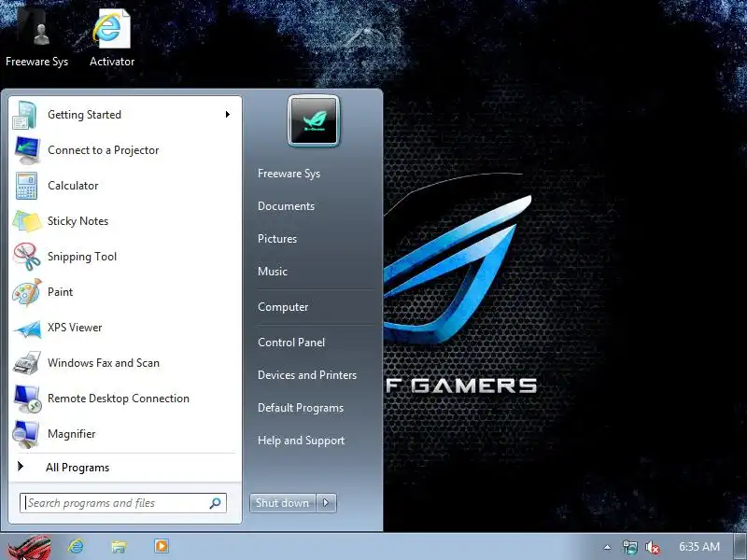Select the "Snipping Tool" text label
The width and height of the screenshot is (747, 560).
(x=82, y=257)
